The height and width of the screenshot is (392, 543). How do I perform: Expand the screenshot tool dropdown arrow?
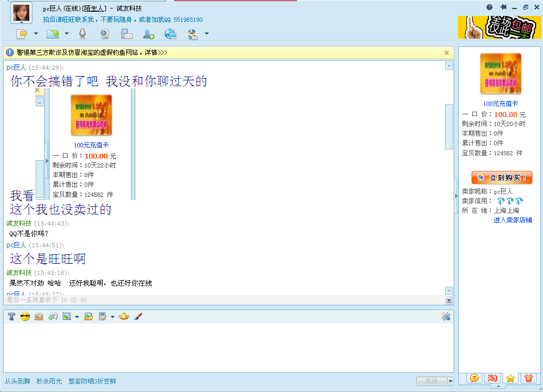(77, 316)
